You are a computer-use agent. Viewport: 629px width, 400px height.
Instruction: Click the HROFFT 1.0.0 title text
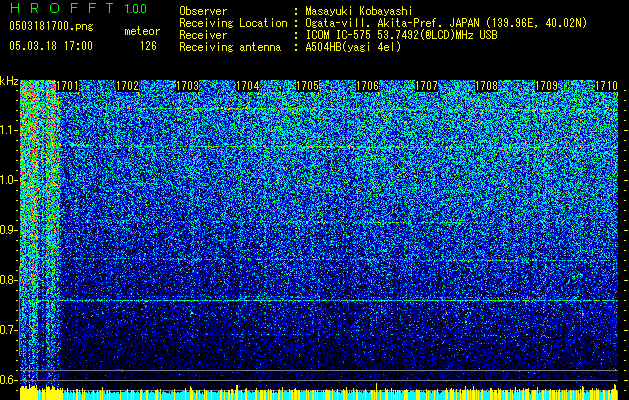(x=79, y=8)
